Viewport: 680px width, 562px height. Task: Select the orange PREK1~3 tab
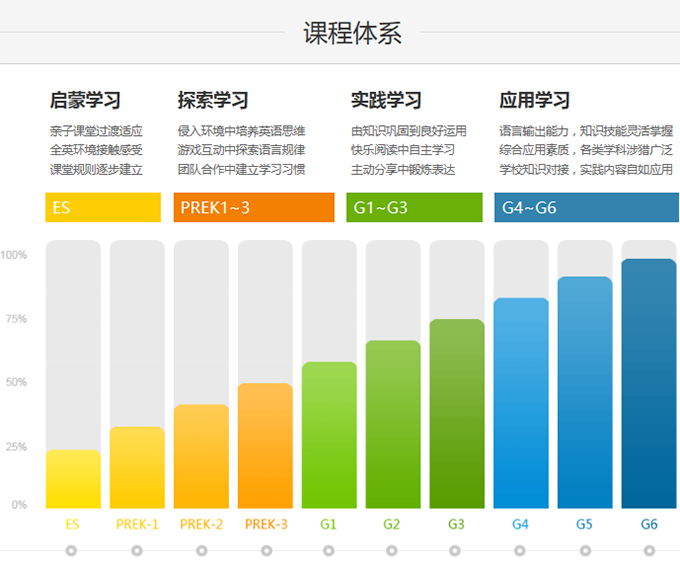point(240,208)
